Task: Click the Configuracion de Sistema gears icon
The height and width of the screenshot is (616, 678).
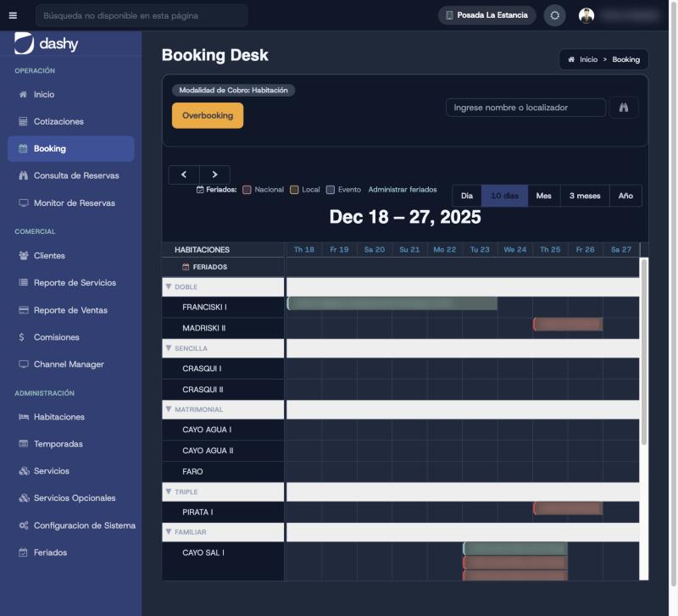Action: tap(24, 525)
